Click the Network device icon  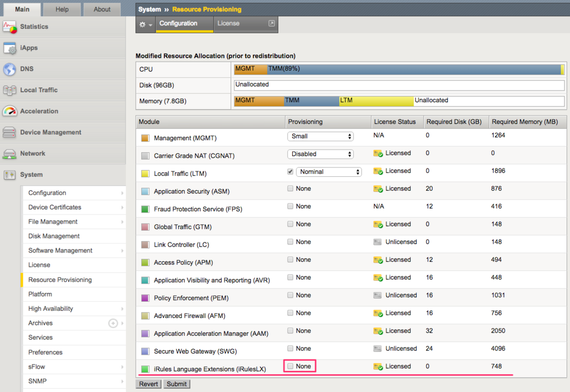9,153
